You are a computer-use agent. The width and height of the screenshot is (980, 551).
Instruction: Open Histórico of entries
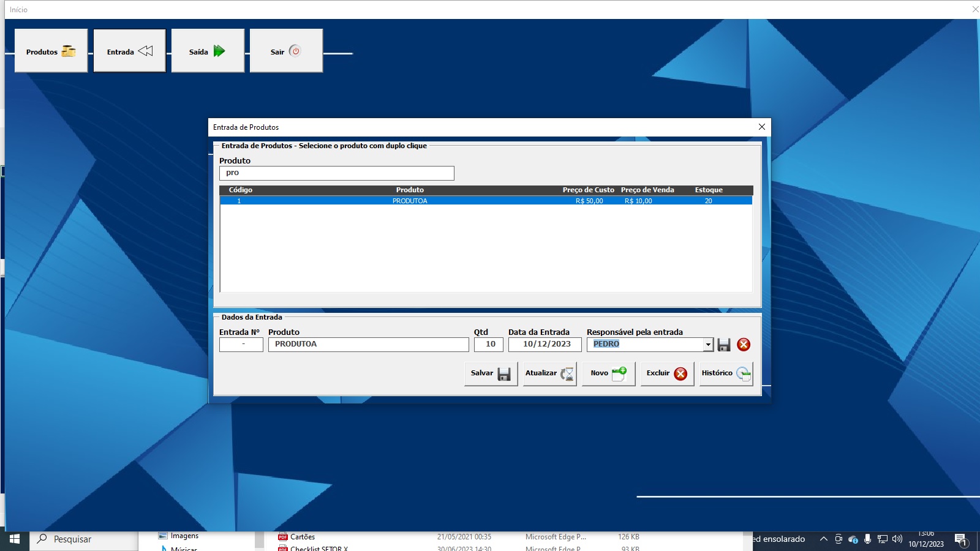(x=726, y=373)
